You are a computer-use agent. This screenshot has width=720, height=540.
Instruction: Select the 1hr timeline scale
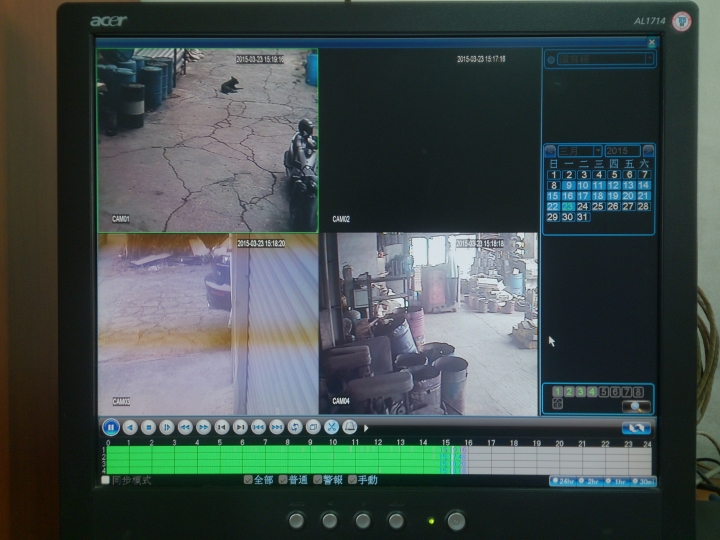616,481
